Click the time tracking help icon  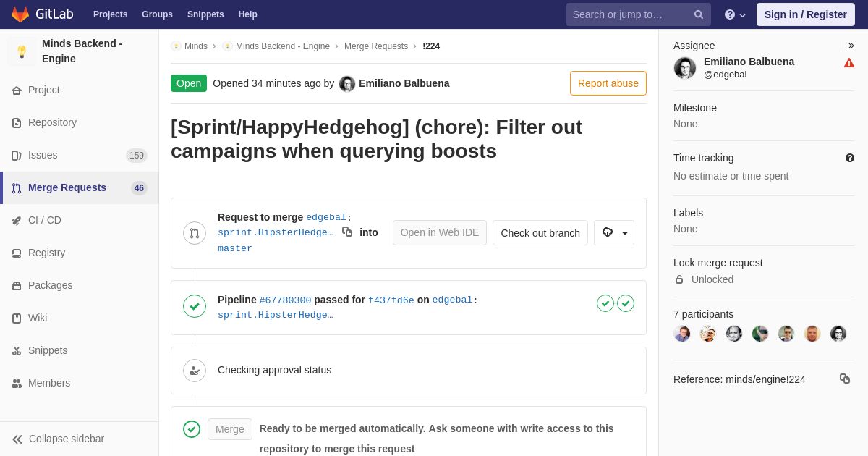click(850, 158)
